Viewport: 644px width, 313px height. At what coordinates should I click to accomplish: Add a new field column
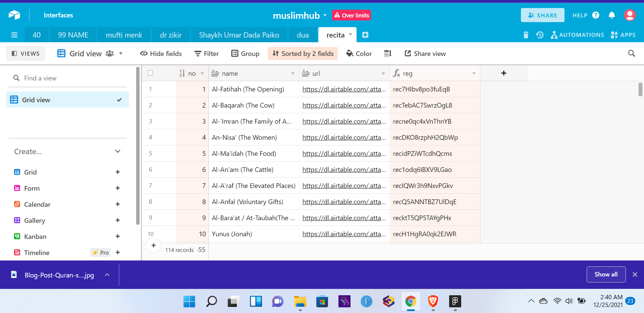(x=503, y=73)
